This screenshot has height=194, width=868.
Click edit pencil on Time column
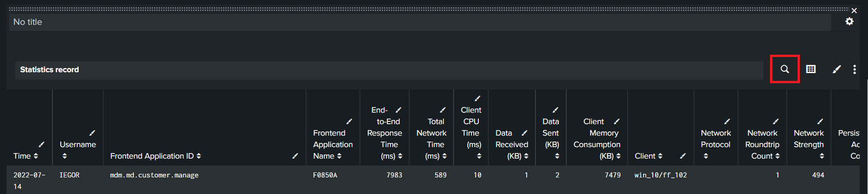click(41, 144)
